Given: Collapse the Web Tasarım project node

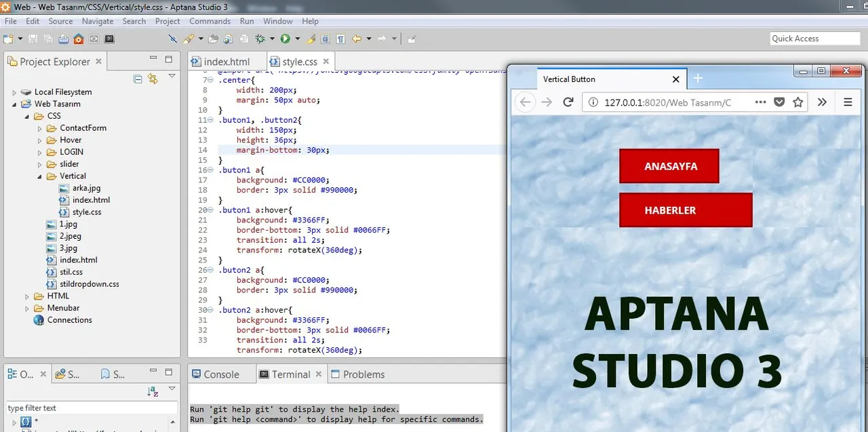Looking at the screenshot, I should click(x=14, y=104).
